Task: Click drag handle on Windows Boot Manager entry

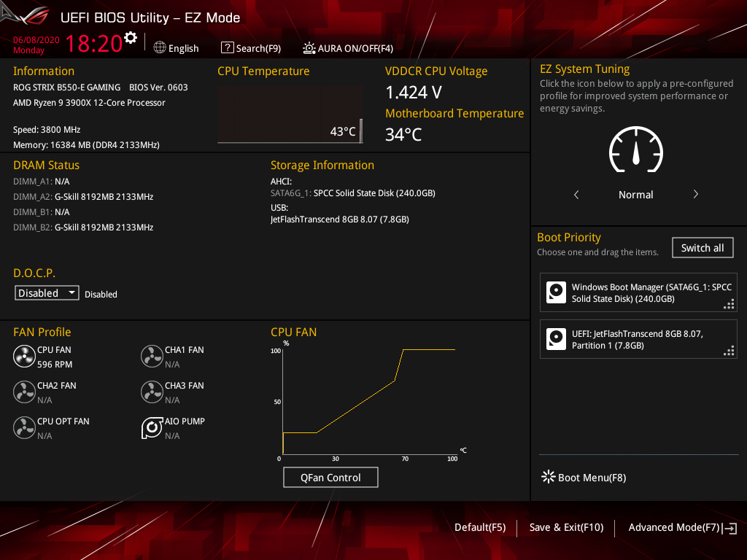Action: tap(729, 304)
